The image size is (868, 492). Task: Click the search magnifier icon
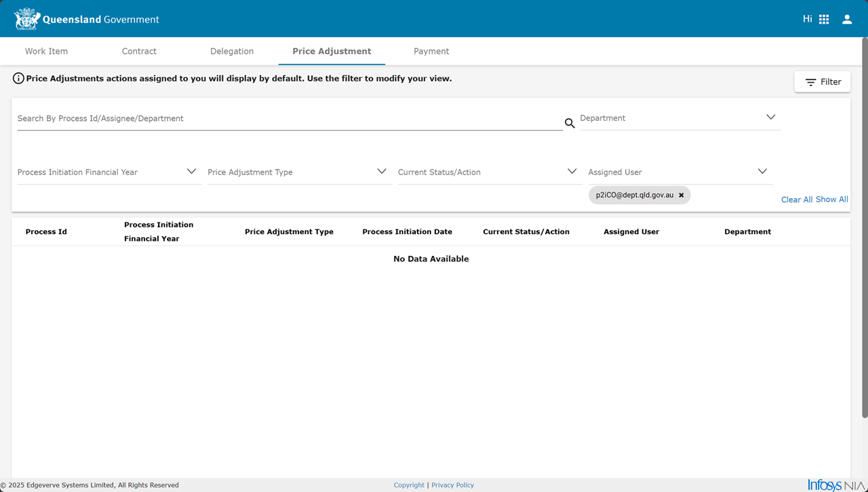coord(570,123)
